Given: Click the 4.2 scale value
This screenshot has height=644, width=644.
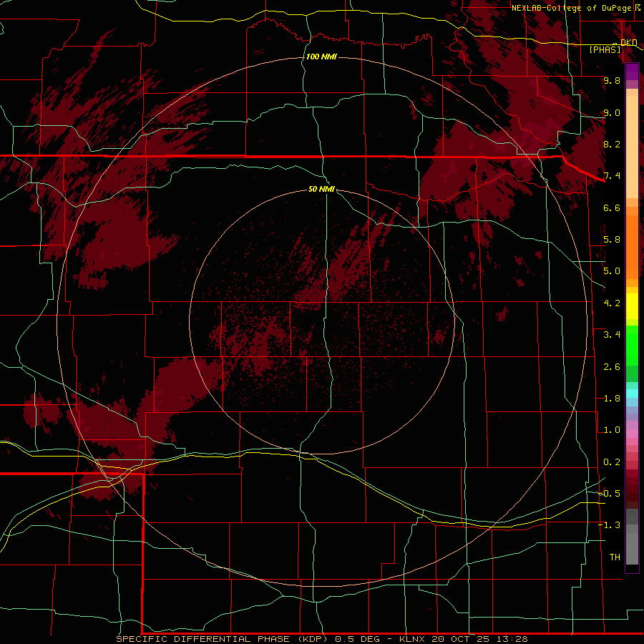Looking at the screenshot, I should tap(612, 303).
